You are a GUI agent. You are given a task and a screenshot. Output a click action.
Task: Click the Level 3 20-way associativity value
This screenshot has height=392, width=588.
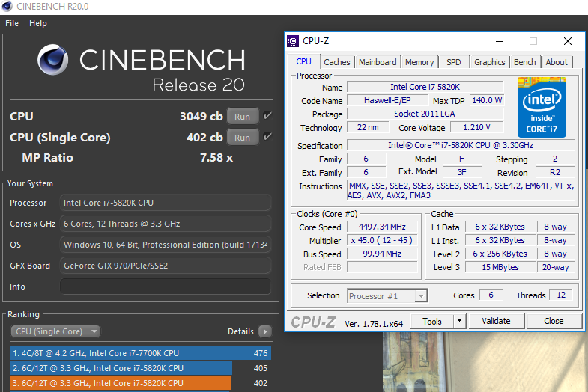pyautogui.click(x=555, y=267)
